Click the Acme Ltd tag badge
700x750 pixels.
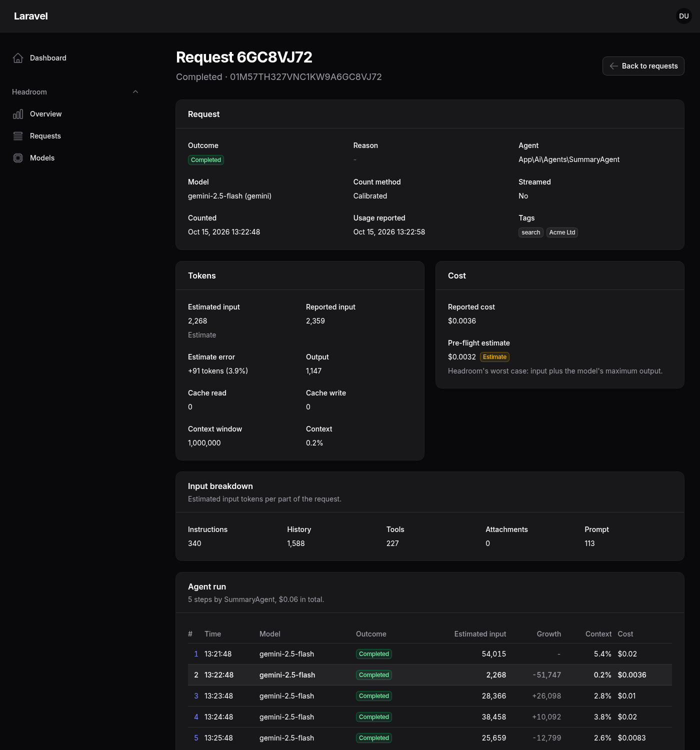562,232
